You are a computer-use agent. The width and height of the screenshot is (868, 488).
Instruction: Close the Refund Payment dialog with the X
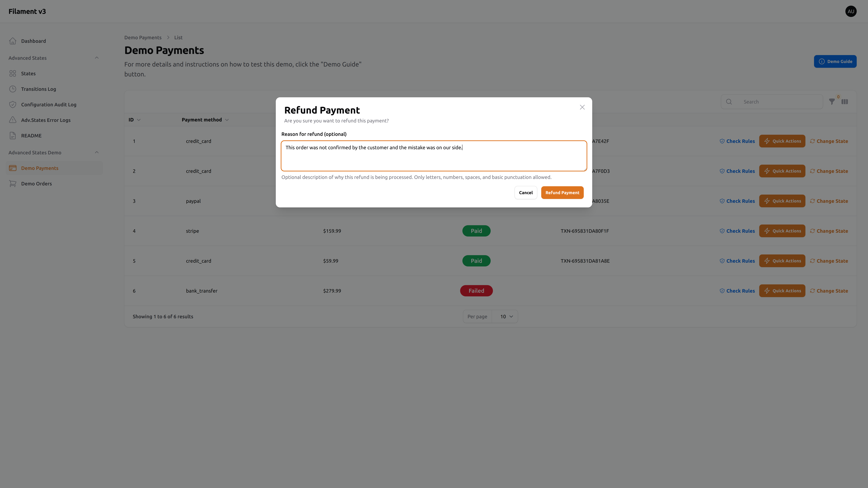582,107
